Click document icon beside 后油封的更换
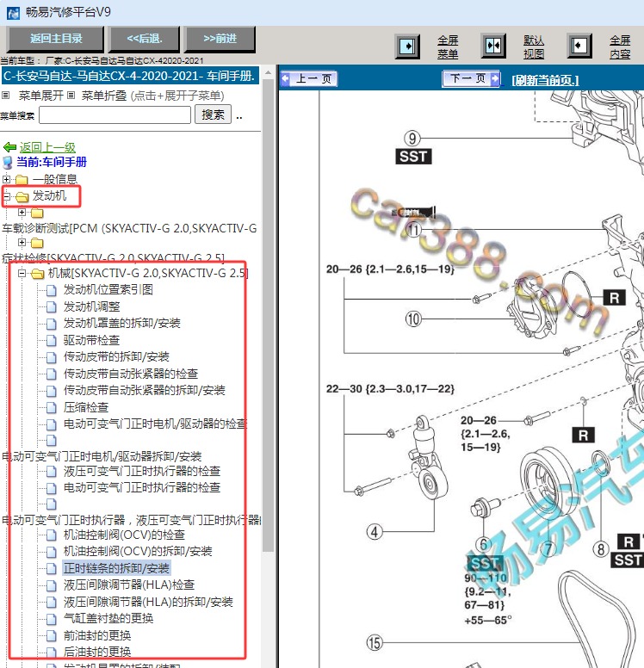 coord(51,653)
